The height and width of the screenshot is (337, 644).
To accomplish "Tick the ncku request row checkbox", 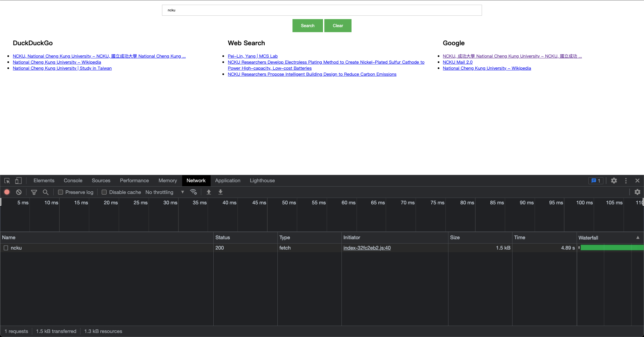I will tap(6, 248).
